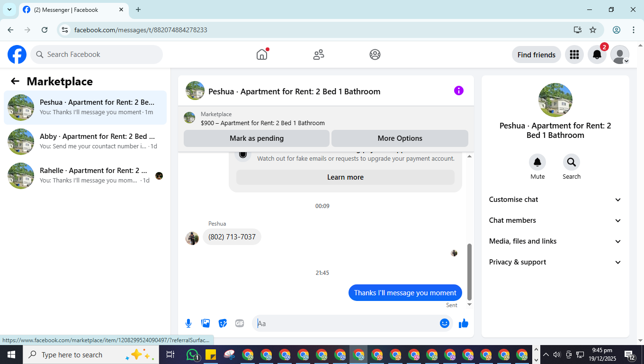The image size is (644, 364).
Task: Open the account profile avatar menu
Action: (620, 55)
